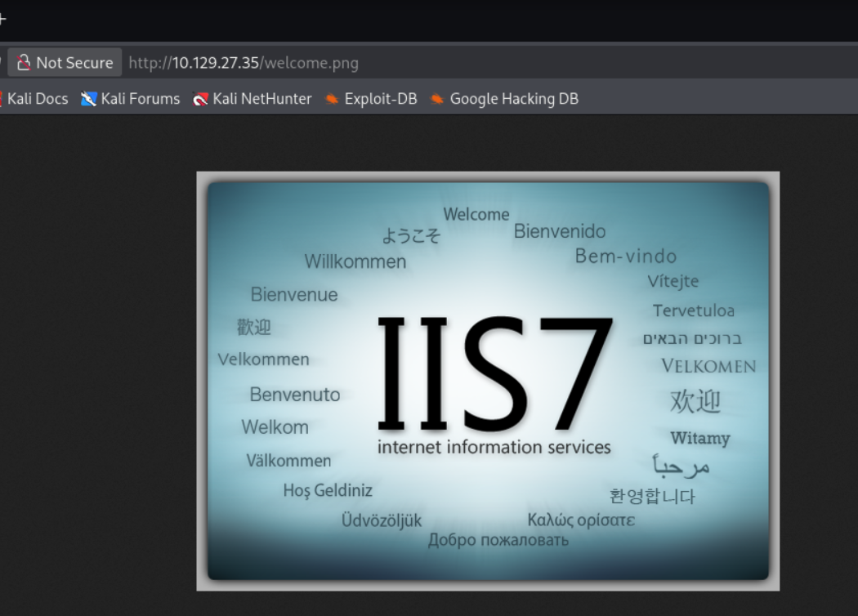Click the Exploit-DB bookmark icon
858x616 pixels.
(332, 99)
